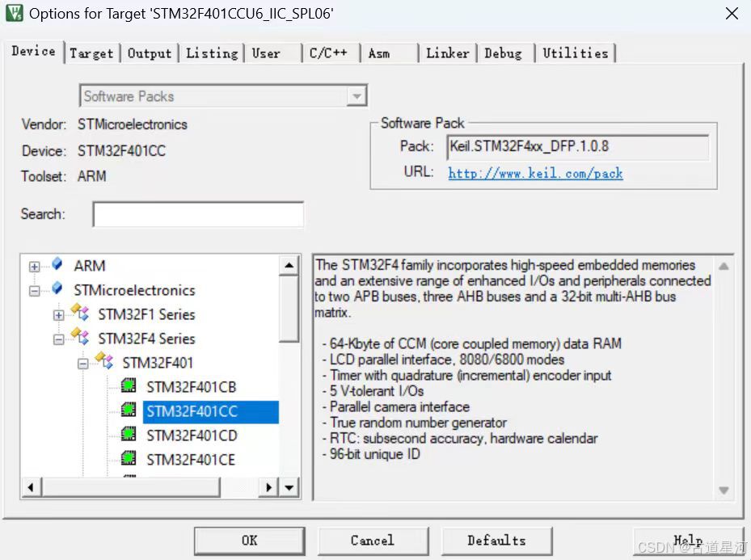The image size is (751, 560).
Task: Open the Keil pack download webpage link
Action: (x=535, y=175)
